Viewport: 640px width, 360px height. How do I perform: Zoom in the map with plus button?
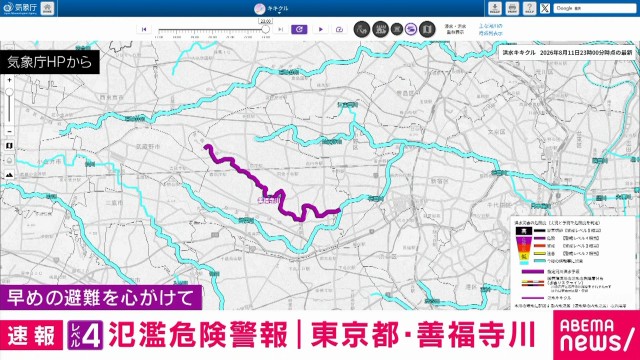click(9, 80)
